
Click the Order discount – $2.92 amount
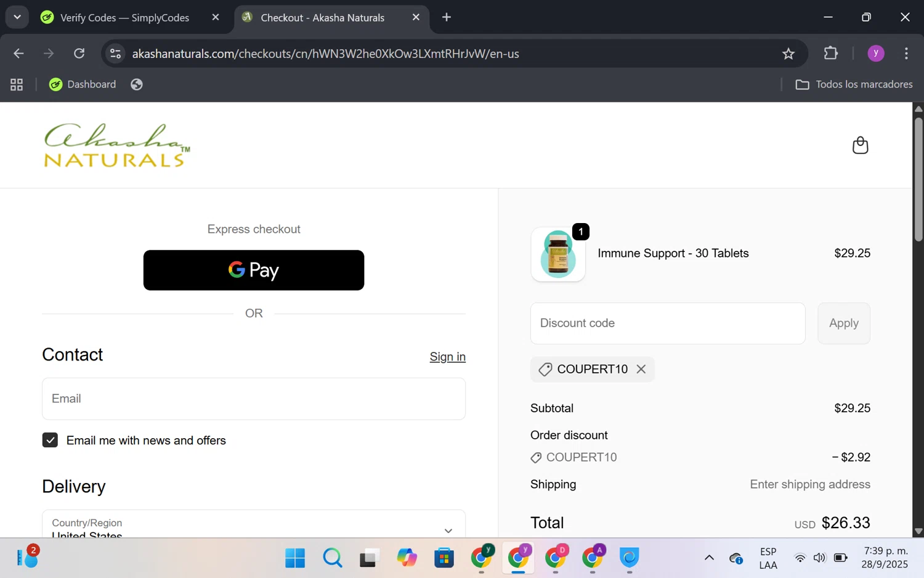(x=851, y=457)
